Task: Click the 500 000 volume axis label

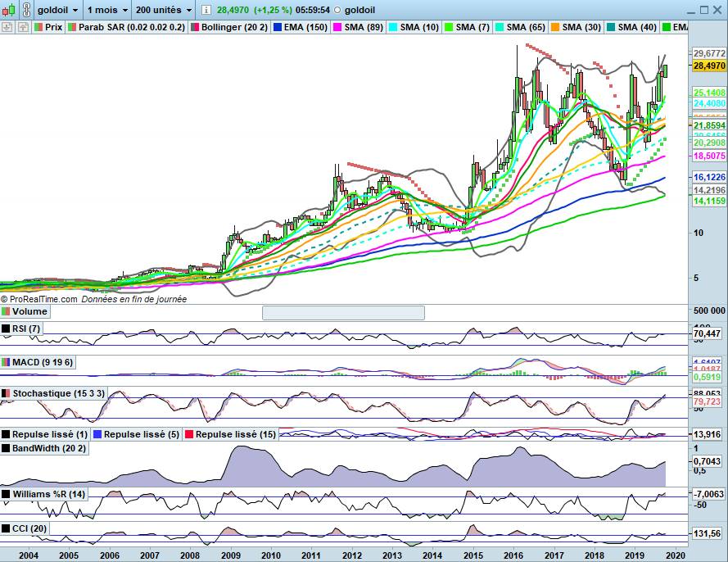Action: 709,310
